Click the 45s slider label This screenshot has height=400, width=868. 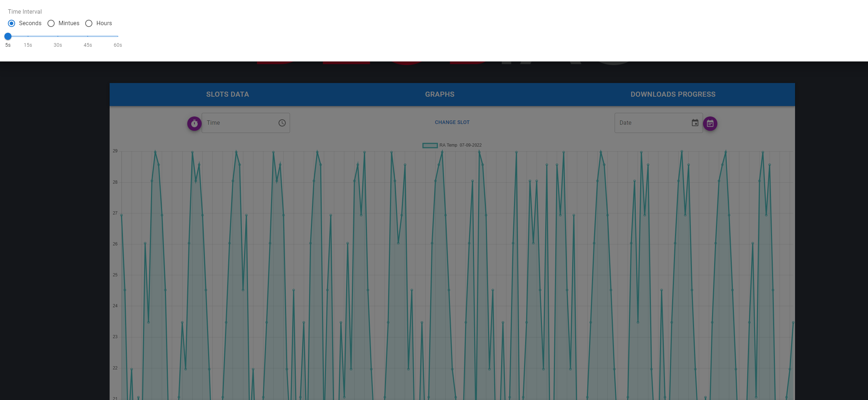88,45
